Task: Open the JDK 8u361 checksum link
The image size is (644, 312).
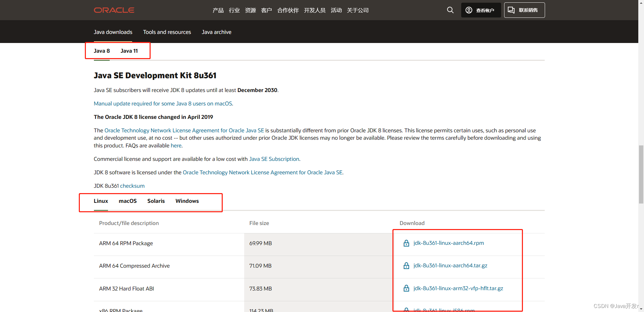Action: pos(132,186)
